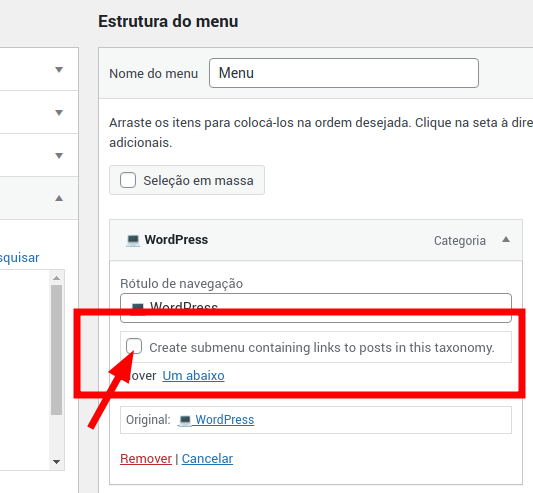Screen dimensions: 533x493
Task: Click laptop emoji in Original WordPress link
Action: pyautogui.click(x=185, y=420)
